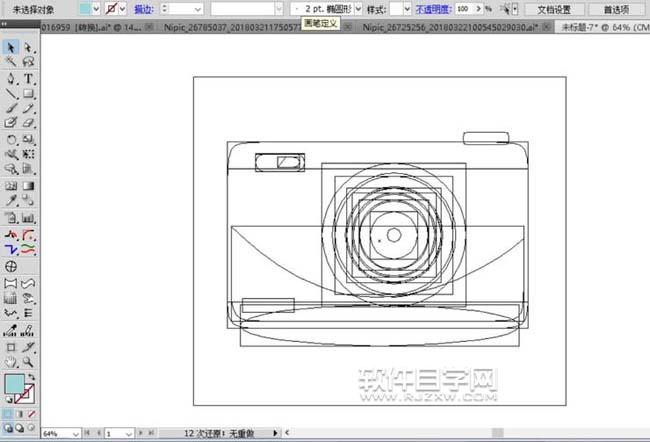Screen dimensions: 650x442
Task: Select the Magic Wand tool
Action: (11, 62)
